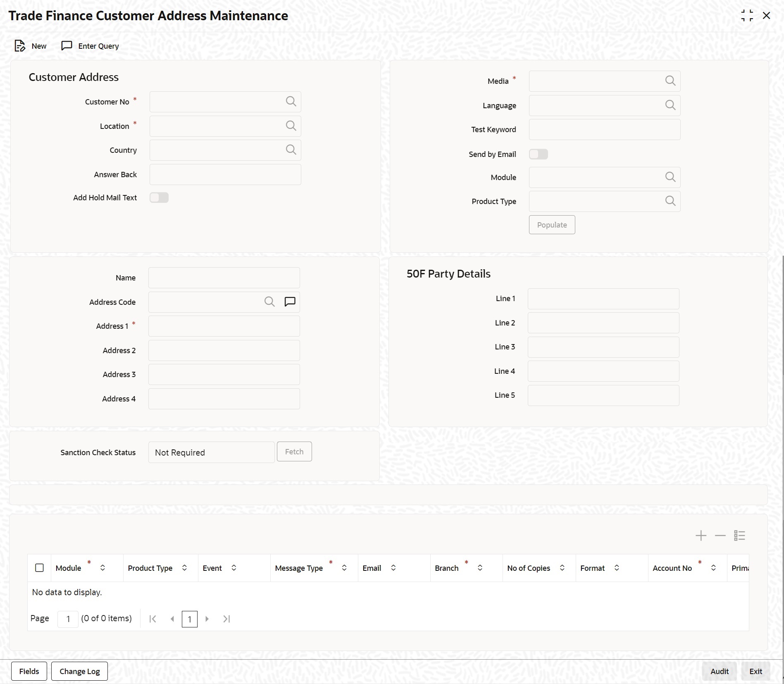Screen dimensions: 784x684
Task: Open the Media lookup search
Action: pyautogui.click(x=670, y=81)
